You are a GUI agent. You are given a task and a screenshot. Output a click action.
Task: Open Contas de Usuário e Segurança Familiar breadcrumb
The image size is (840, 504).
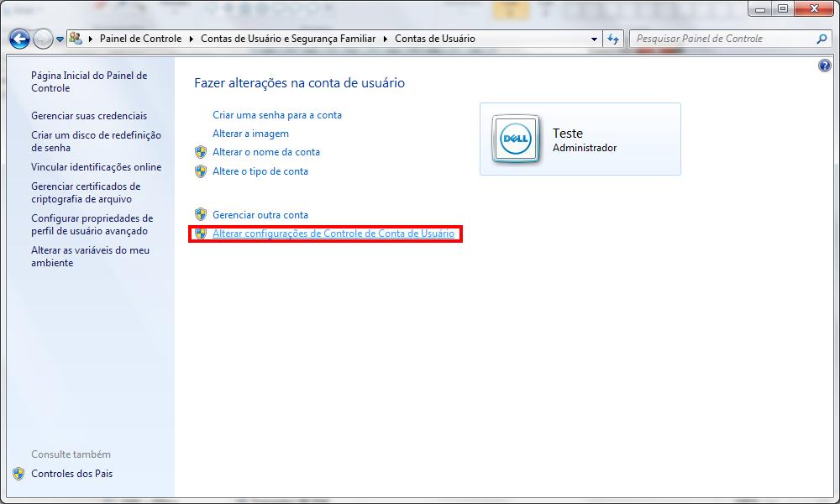click(288, 39)
